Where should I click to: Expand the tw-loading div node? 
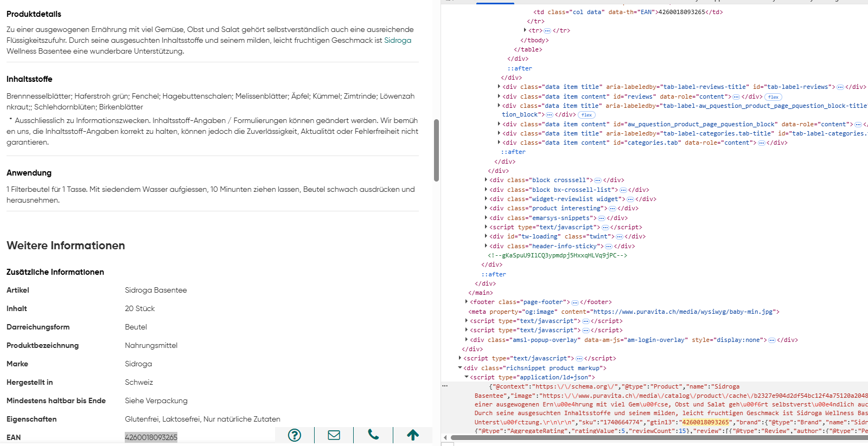486,236
